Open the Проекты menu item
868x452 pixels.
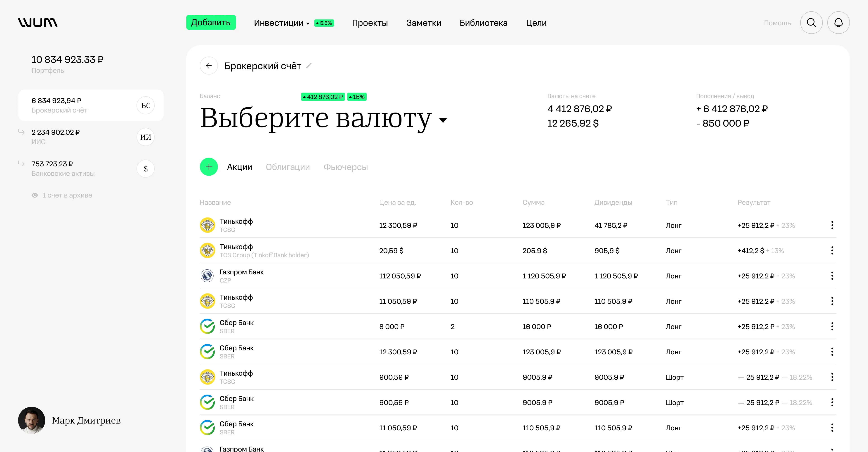point(370,23)
